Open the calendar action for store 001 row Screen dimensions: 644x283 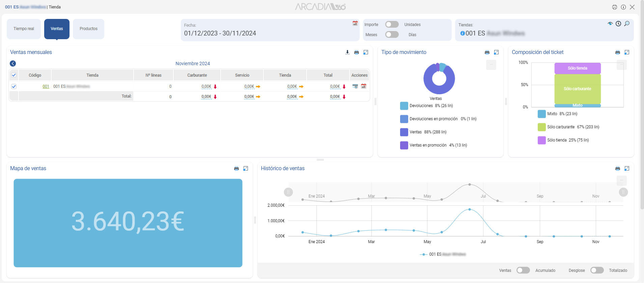point(363,86)
